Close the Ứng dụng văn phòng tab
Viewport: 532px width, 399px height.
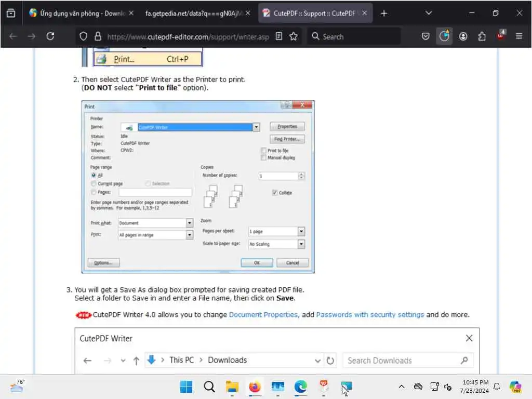tap(131, 13)
